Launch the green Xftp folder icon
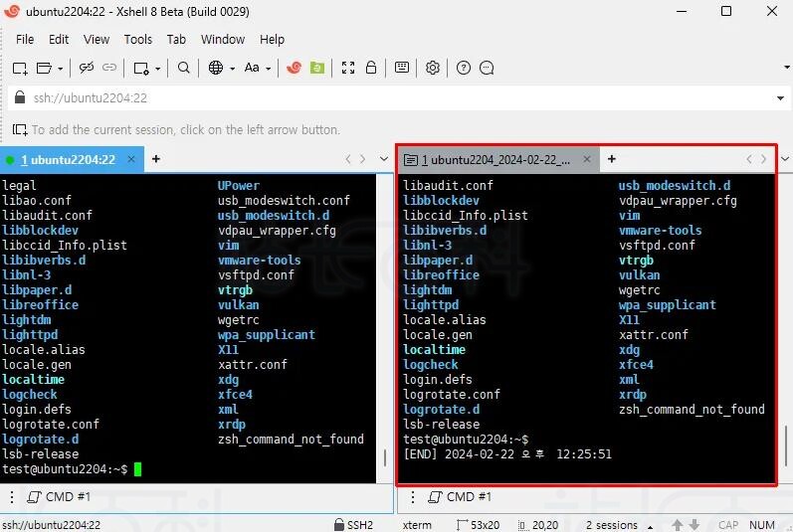Screen dimensions: 793x532 (x=317, y=68)
